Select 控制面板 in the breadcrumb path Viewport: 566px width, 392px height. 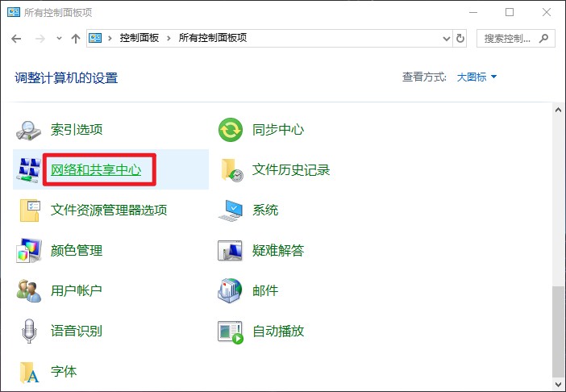pyautogui.click(x=139, y=38)
